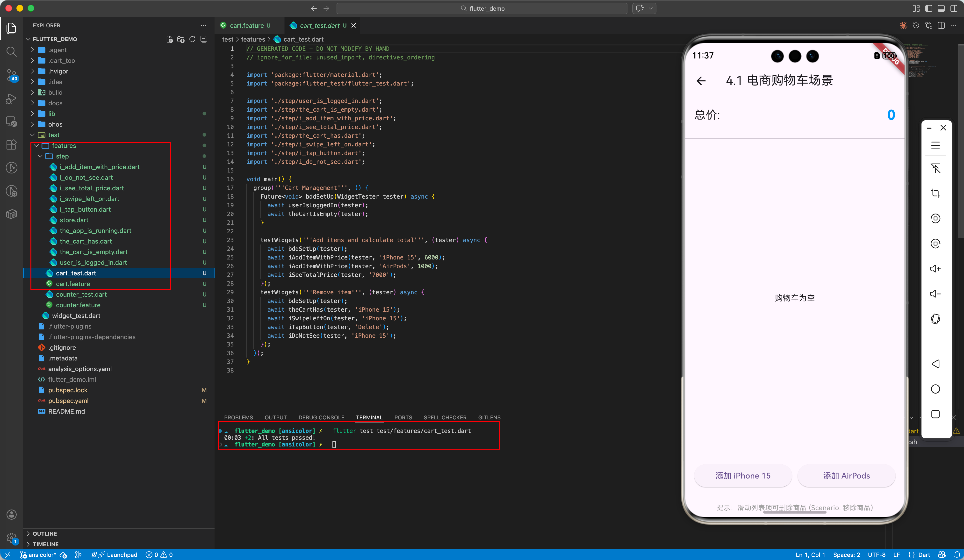
Task: Open the Search view in activity bar
Action: (12, 52)
